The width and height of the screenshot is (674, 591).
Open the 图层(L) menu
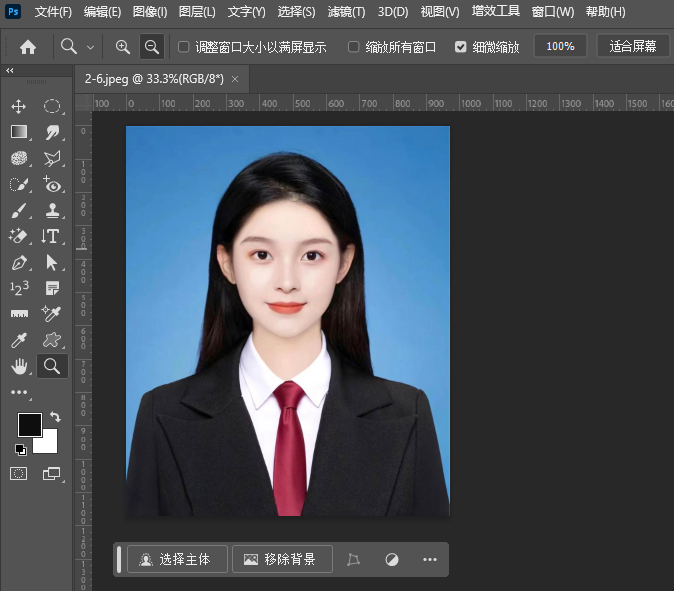tap(197, 12)
